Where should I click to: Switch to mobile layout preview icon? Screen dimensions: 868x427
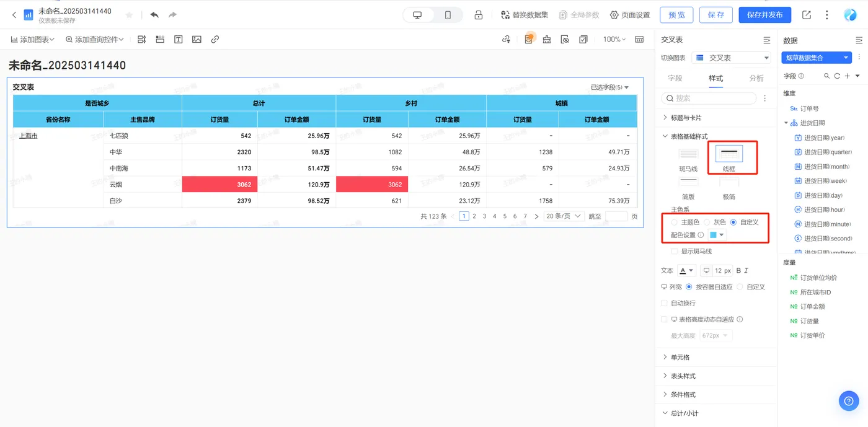pyautogui.click(x=448, y=15)
